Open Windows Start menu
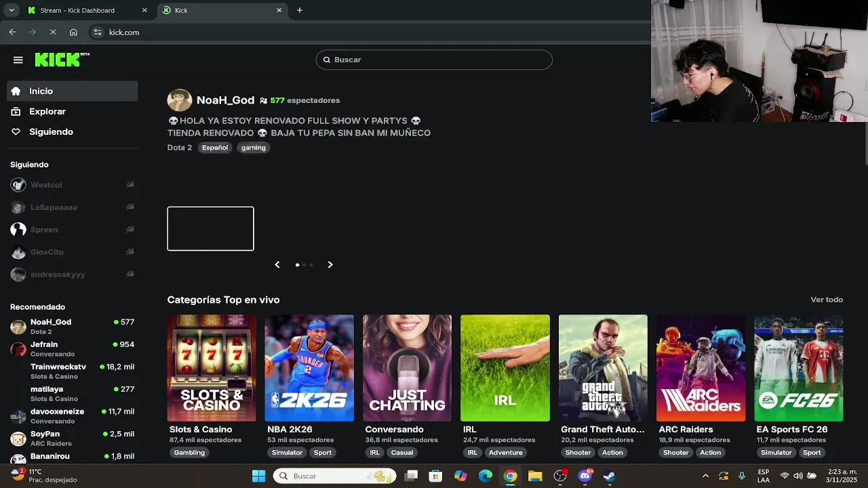The width and height of the screenshot is (868, 488). 258,476
